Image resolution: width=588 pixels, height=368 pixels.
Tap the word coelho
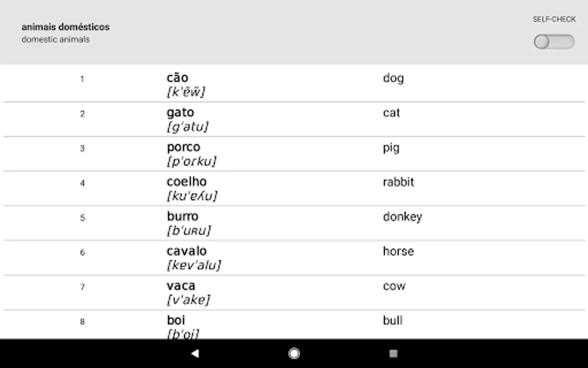pyautogui.click(x=187, y=182)
